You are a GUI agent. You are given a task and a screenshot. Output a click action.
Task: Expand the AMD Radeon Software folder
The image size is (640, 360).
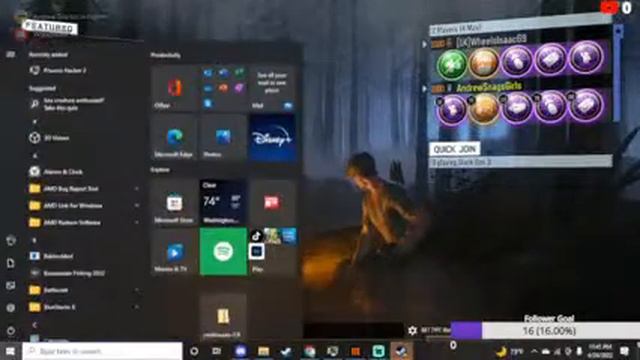(84, 222)
